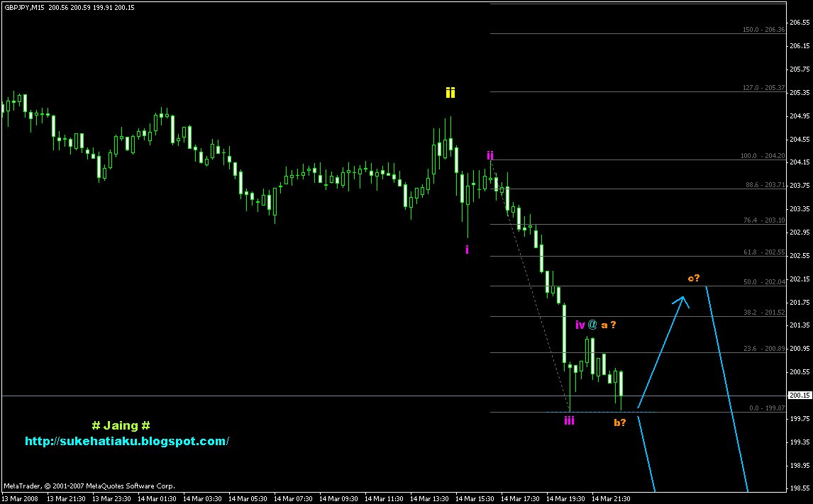Select the magenta "i" wave label
This screenshot has width=813, height=504.
coord(468,250)
